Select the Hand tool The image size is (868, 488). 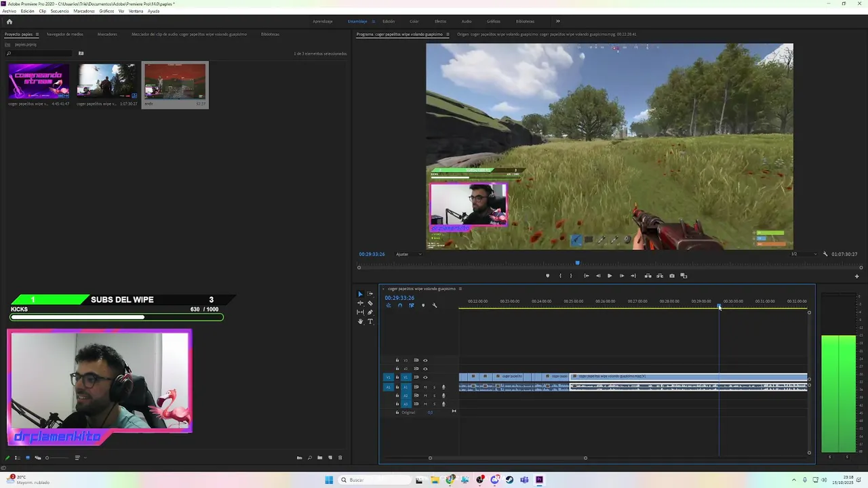click(360, 321)
